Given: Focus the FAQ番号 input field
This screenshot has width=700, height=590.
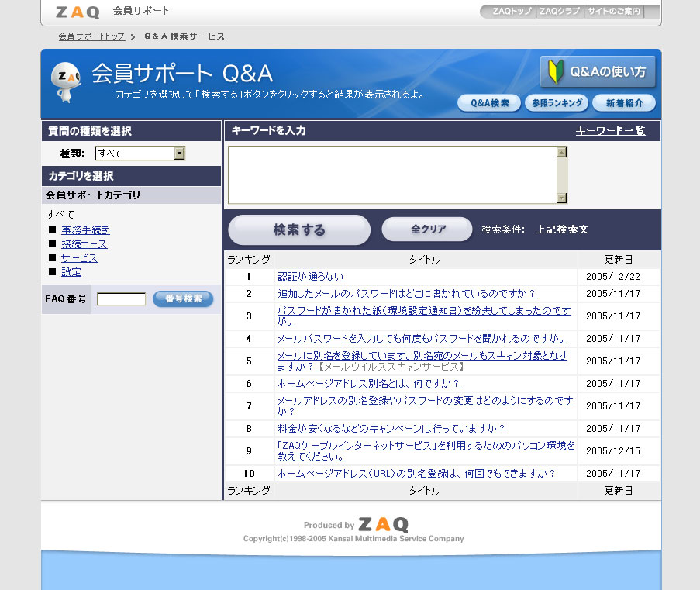Looking at the screenshot, I should (121, 299).
